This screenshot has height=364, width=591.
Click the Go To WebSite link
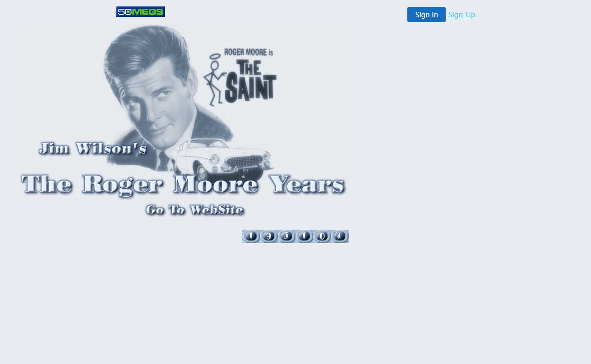click(x=195, y=211)
